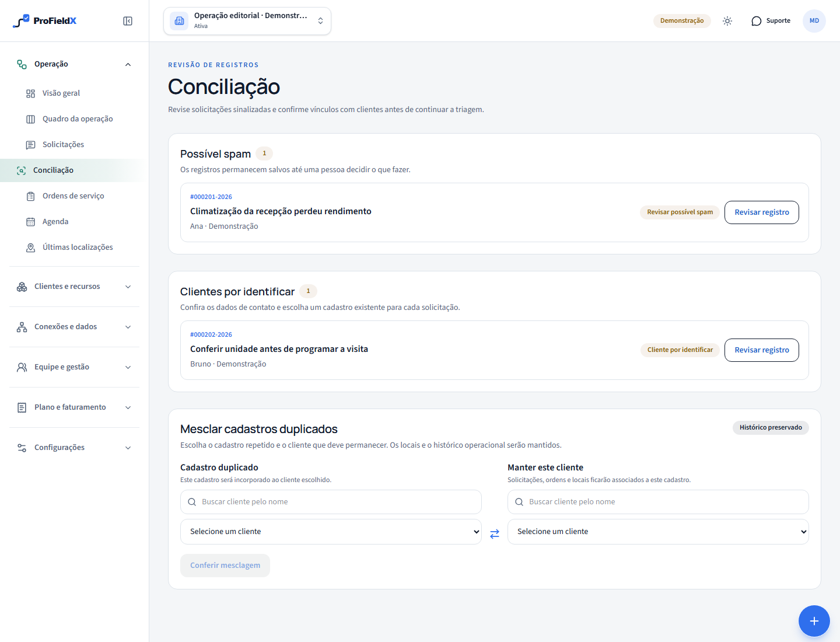This screenshot has width=840, height=642.
Task: Click the workspace building icon in selector
Action: tap(180, 21)
